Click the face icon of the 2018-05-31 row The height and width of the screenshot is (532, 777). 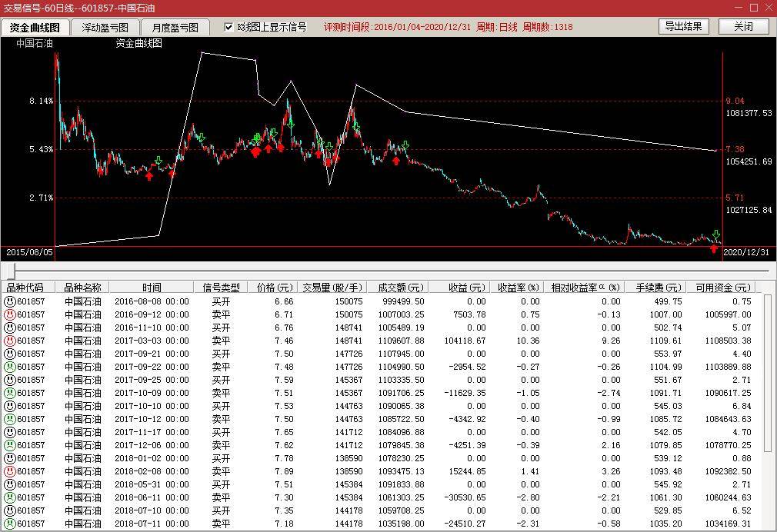click(x=9, y=484)
